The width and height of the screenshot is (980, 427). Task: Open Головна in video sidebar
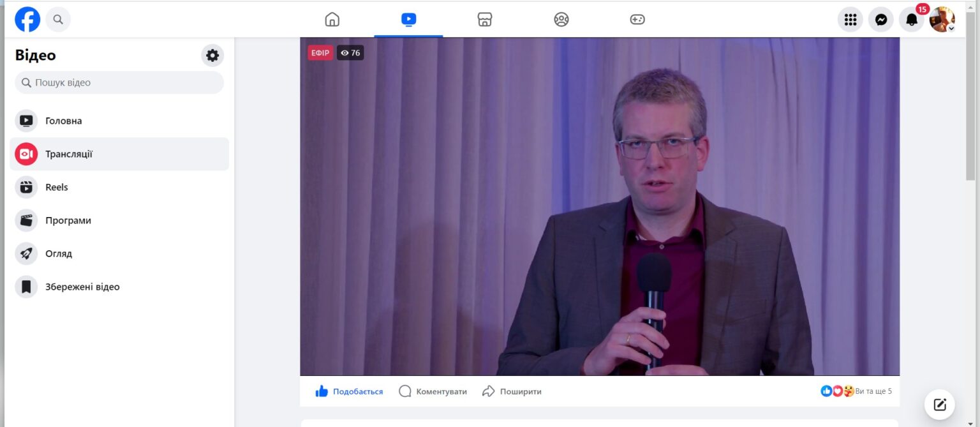coord(119,121)
